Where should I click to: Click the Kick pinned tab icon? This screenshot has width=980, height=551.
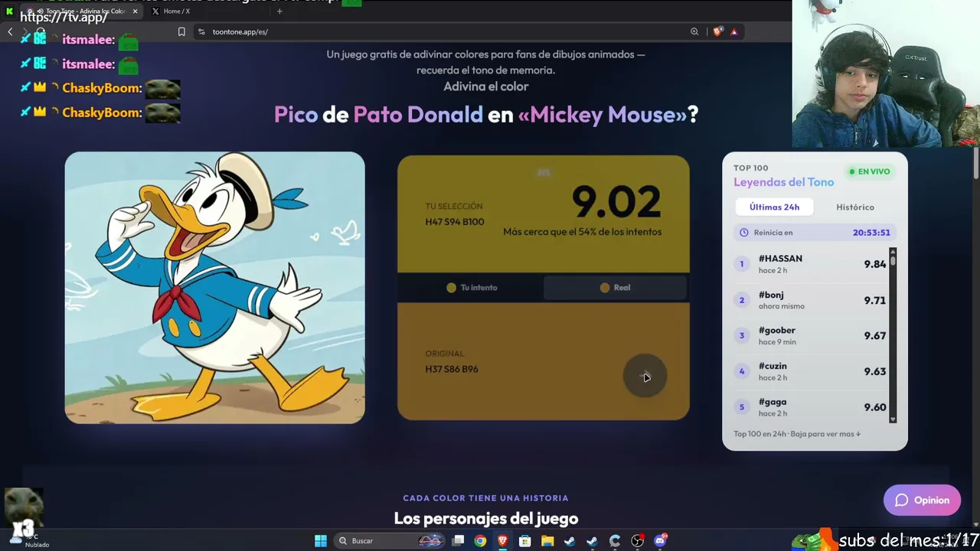coord(9,11)
